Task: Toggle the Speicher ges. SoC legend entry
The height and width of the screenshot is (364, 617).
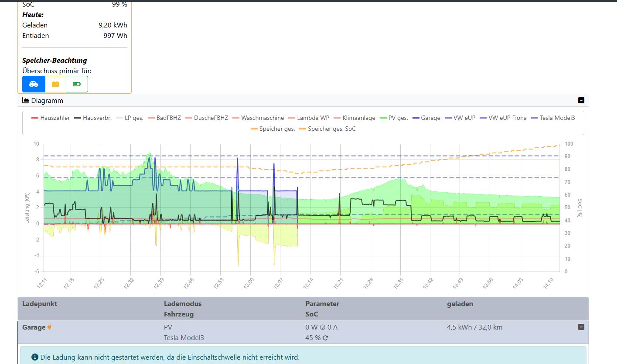Action: click(x=331, y=129)
